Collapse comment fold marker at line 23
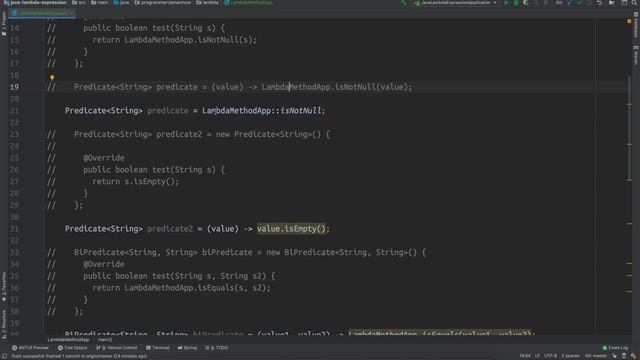Image resolution: width=640 pixels, height=360 pixels. pyautogui.click(x=43, y=134)
